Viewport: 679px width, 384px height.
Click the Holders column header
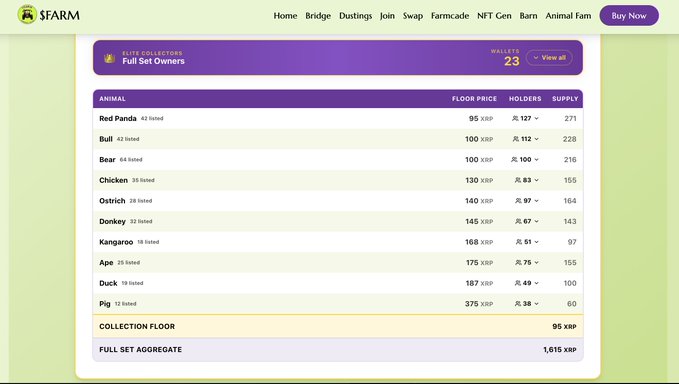coord(525,99)
